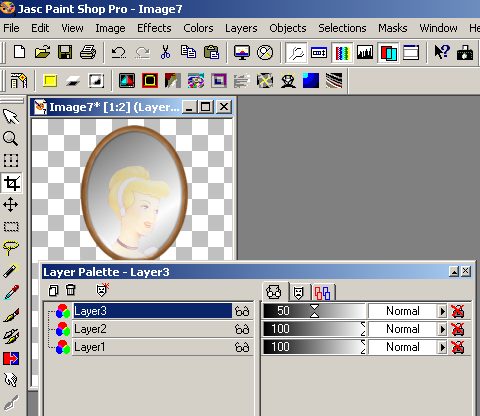Cut selection with scissors icon
The height and width of the screenshot is (416, 480).
[165, 52]
